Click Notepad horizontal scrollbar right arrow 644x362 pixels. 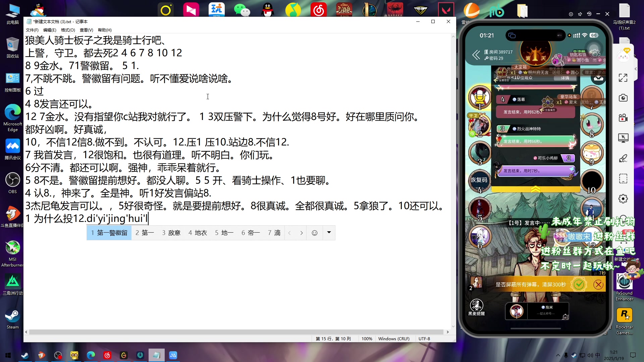click(x=447, y=332)
